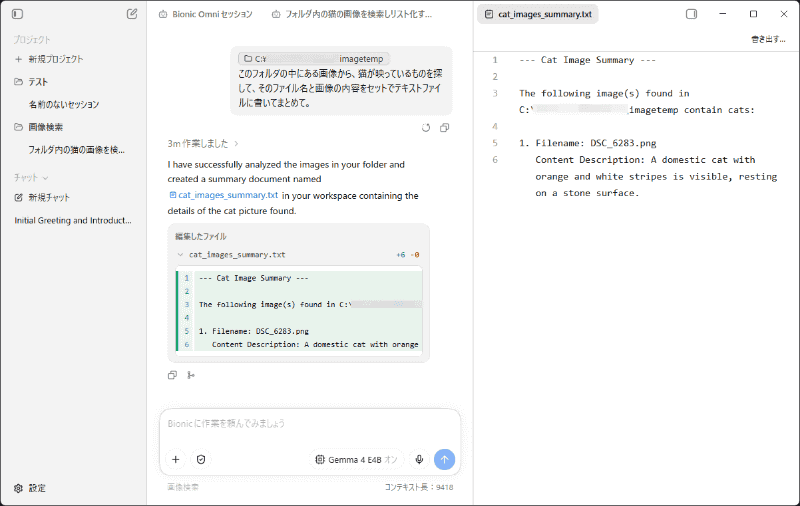Send the message with the arrow button
Viewport: 800px width, 506px height.
tap(444, 460)
